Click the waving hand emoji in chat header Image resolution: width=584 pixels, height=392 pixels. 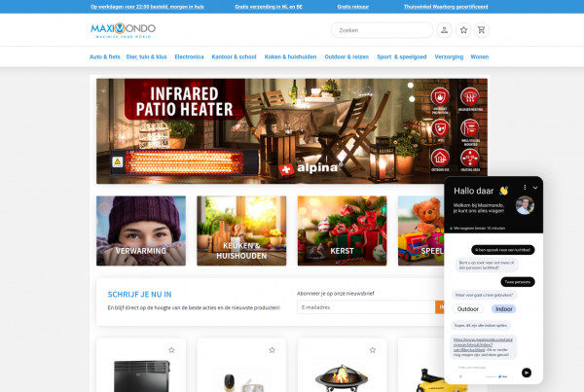click(x=503, y=191)
